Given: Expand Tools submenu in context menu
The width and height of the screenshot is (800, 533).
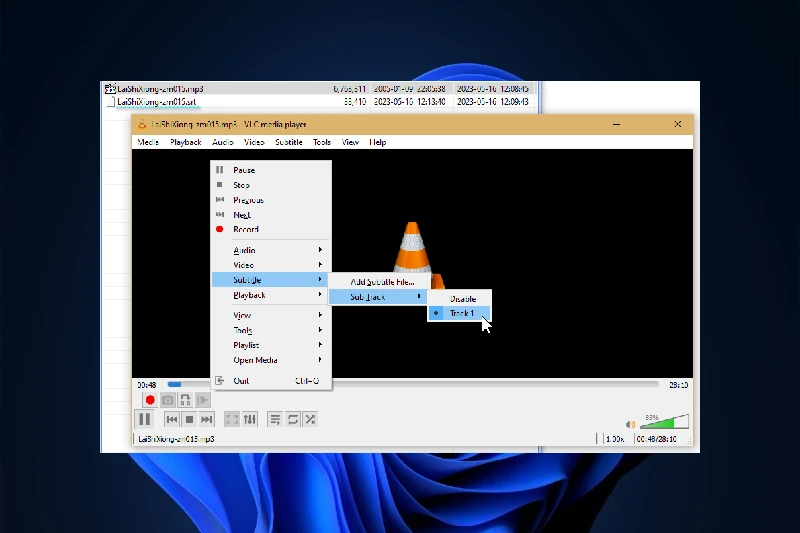Looking at the screenshot, I should click(x=271, y=331).
